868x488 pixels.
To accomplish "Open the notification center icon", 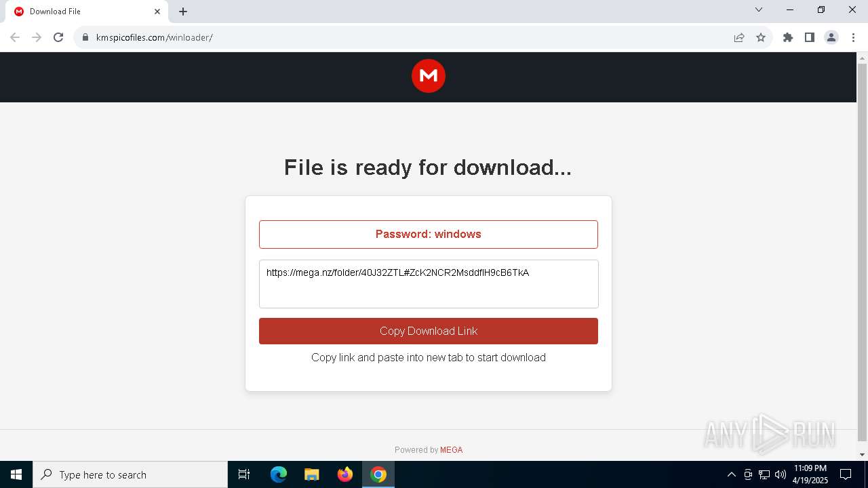I will [x=846, y=474].
